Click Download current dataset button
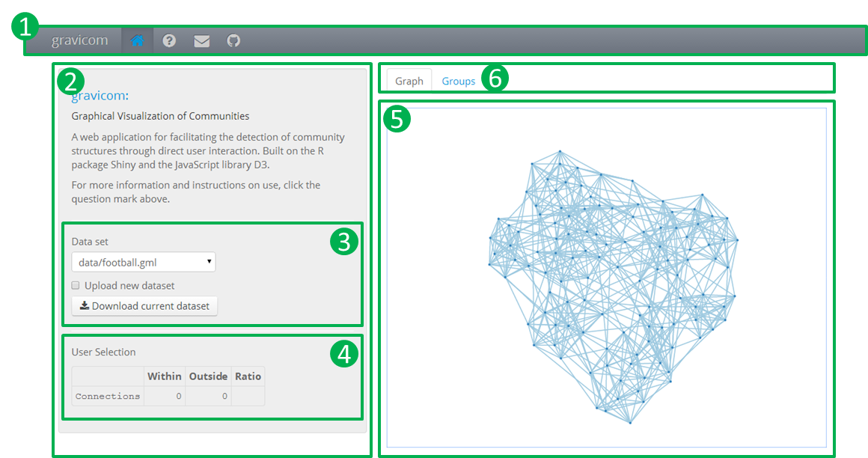Image resolution: width=868 pixels, height=458 pixels. (144, 305)
